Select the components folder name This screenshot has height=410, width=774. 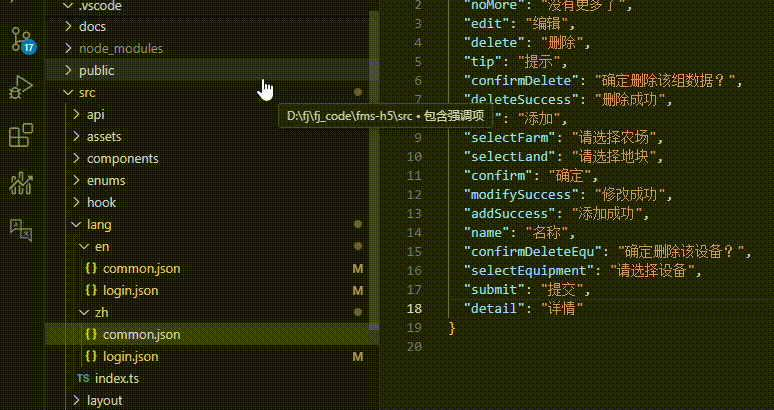coord(122,158)
